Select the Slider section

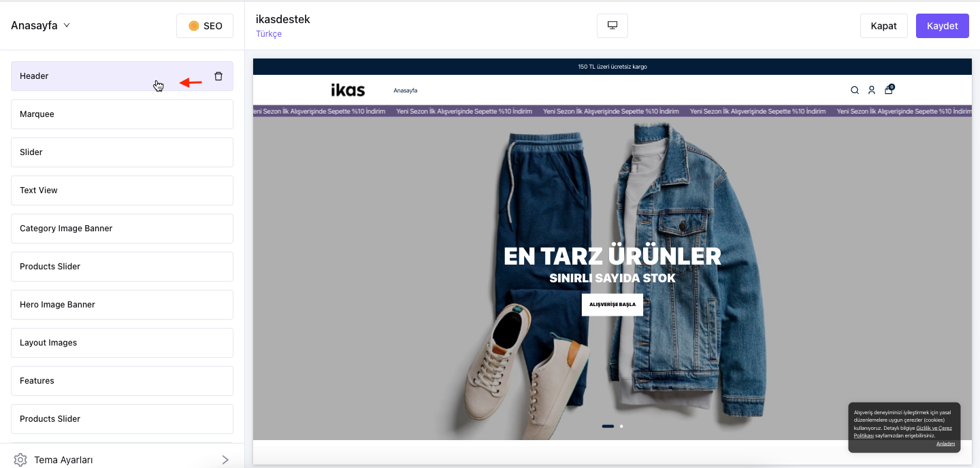click(x=122, y=152)
